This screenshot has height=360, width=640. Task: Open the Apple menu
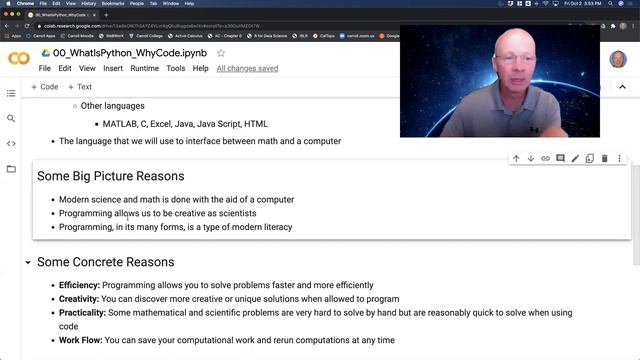point(8,3)
